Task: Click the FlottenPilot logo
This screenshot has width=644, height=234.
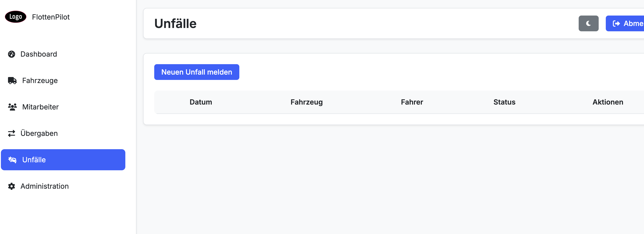Action: click(x=16, y=17)
